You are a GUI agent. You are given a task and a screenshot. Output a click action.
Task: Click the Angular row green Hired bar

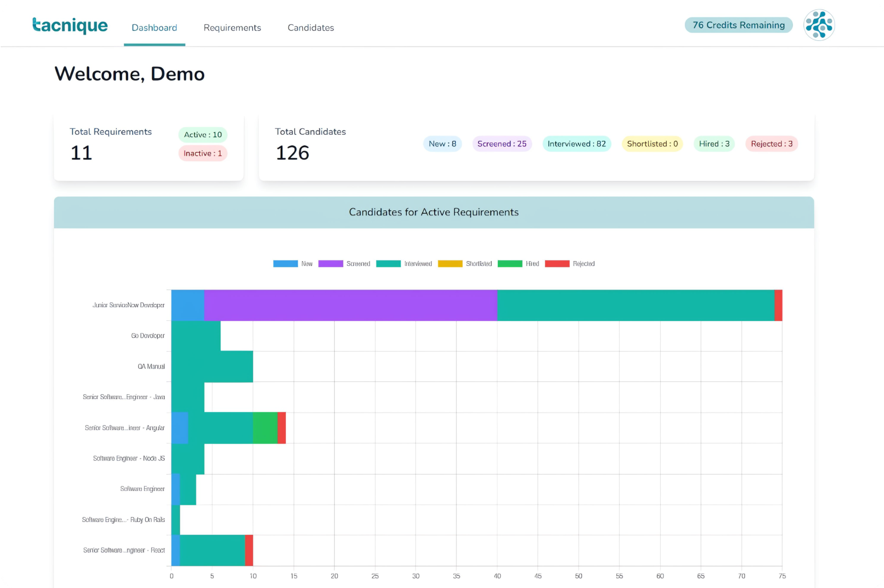(x=265, y=428)
